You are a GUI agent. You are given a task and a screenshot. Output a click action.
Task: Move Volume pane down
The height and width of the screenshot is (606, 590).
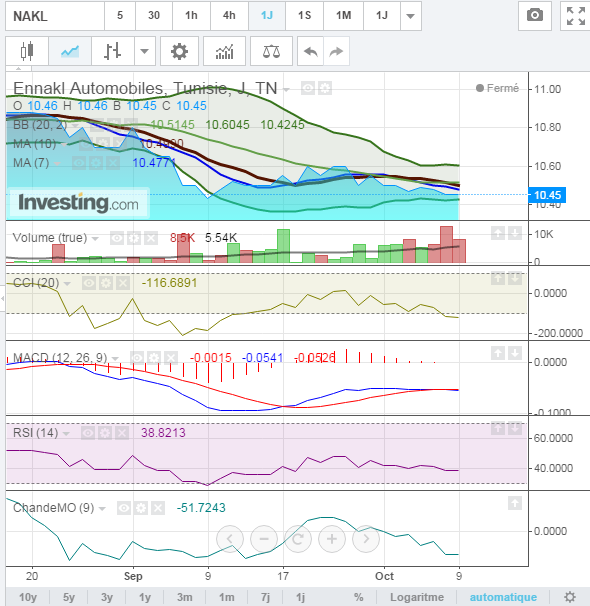(x=515, y=233)
